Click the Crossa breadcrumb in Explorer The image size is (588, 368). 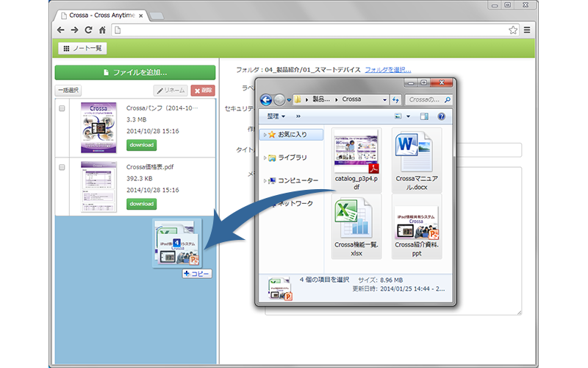(351, 99)
